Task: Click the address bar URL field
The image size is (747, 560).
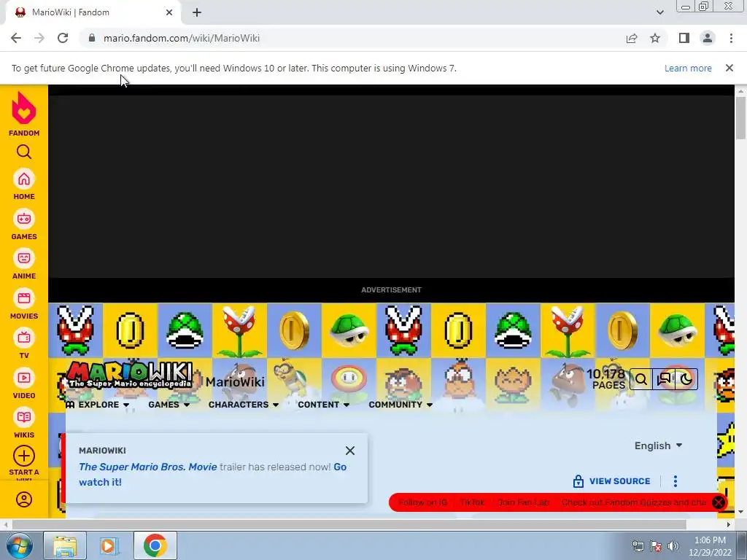Action: click(x=352, y=38)
